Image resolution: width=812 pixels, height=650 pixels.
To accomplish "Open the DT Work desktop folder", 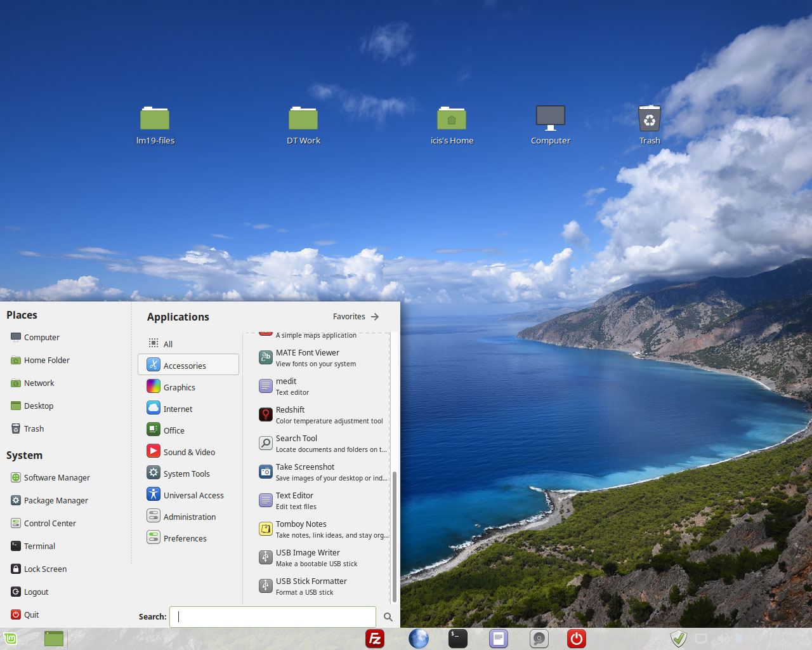I will tap(303, 125).
